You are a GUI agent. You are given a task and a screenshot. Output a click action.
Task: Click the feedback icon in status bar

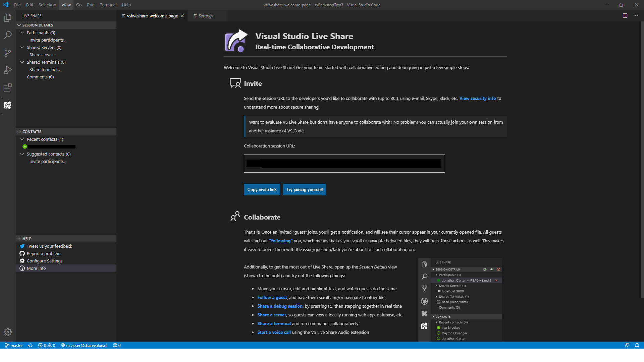tap(627, 345)
